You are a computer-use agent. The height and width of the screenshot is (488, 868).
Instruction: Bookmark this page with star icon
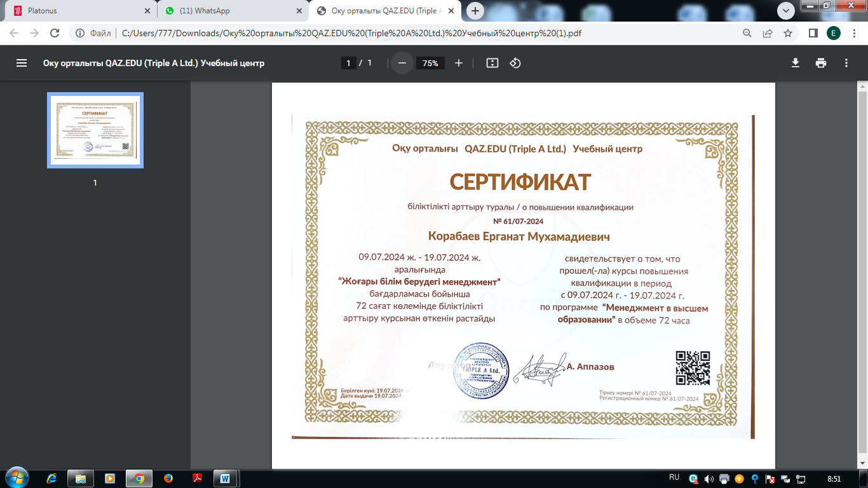[x=788, y=33]
